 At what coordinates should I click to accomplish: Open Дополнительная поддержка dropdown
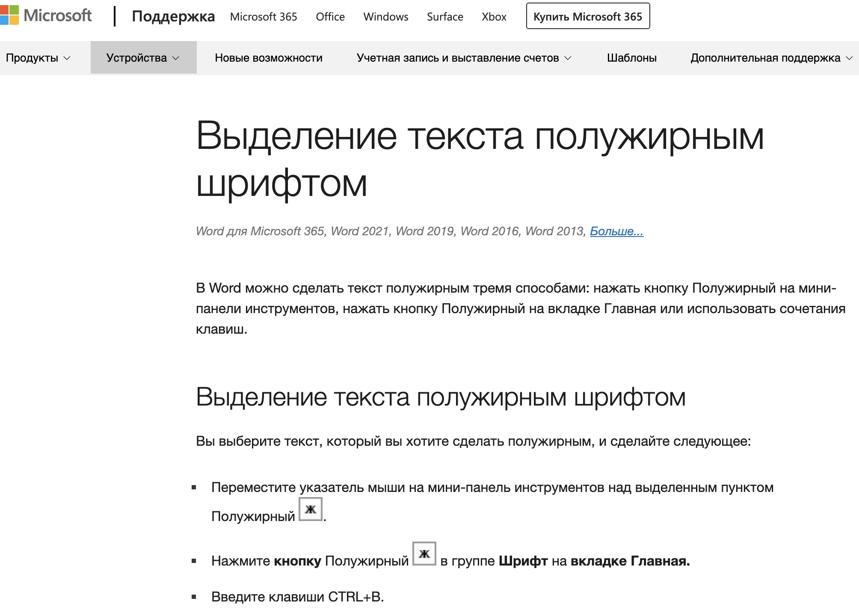click(771, 58)
